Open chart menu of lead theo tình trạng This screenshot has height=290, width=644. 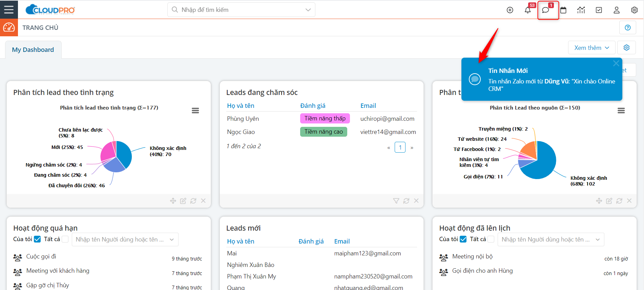pyautogui.click(x=195, y=111)
